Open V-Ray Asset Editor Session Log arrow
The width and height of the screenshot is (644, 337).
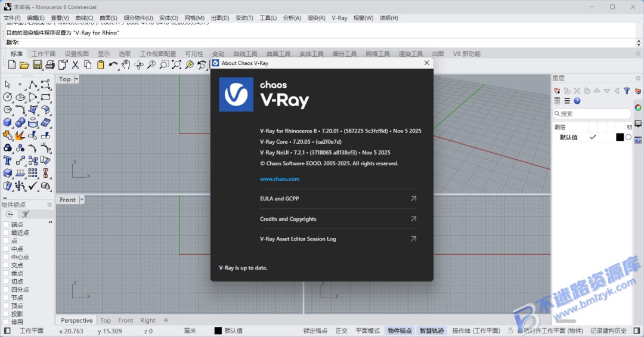click(x=414, y=239)
